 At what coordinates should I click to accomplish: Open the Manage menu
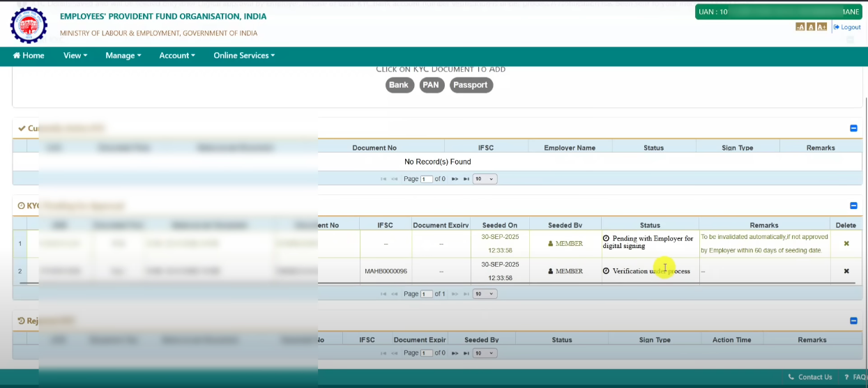click(x=123, y=56)
